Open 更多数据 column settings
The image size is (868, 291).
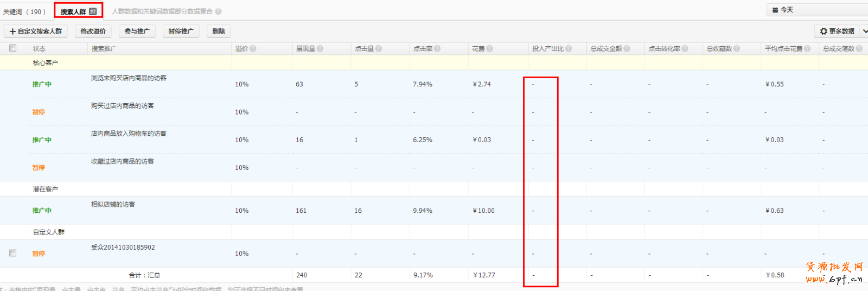837,31
